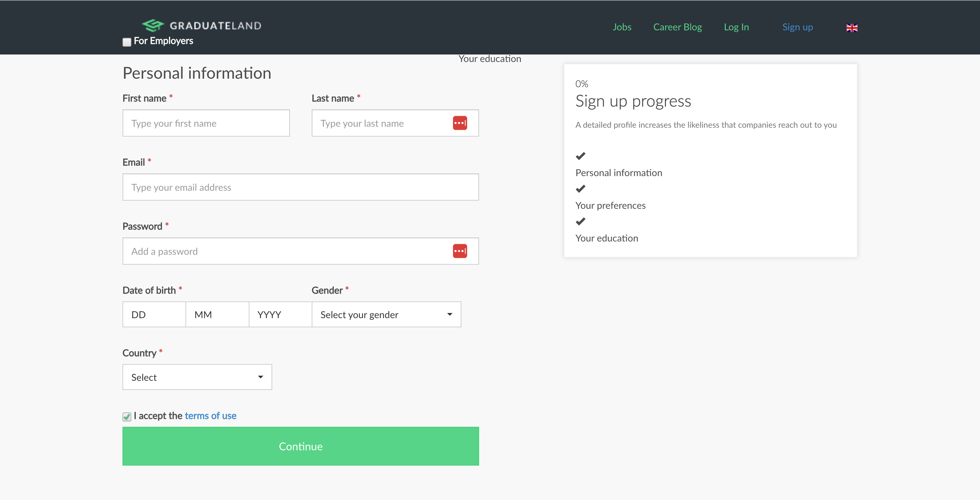Go to Career Blog in navigation
Screen dimensions: 980x500
[677, 27]
